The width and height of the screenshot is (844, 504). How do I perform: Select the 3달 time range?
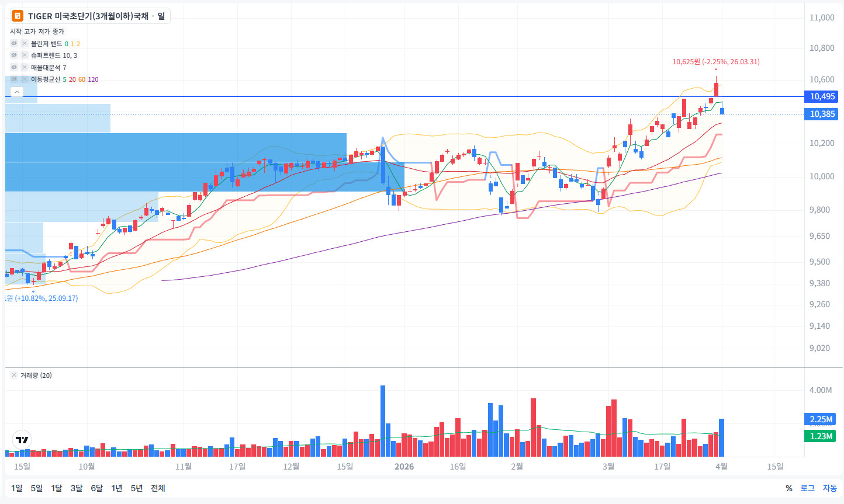[77, 488]
